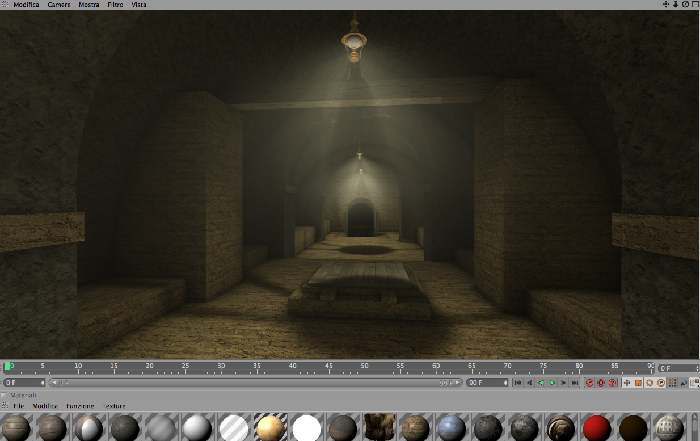Open the Filtro menu
700x441 pixels.
click(115, 4)
